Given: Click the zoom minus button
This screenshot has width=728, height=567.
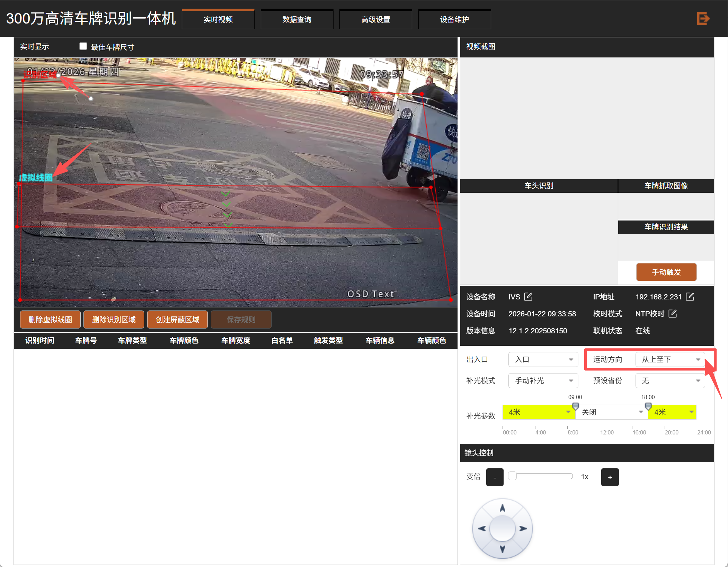Looking at the screenshot, I should click(495, 477).
